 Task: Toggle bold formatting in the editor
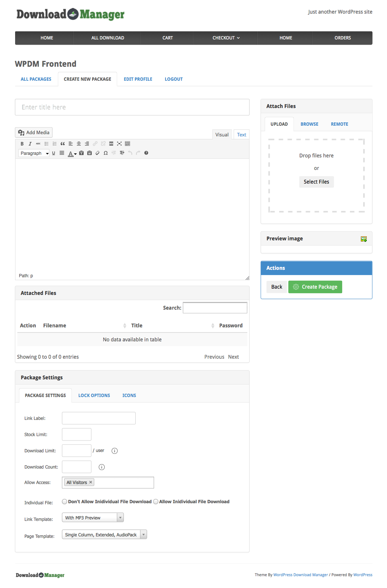pyautogui.click(x=22, y=144)
